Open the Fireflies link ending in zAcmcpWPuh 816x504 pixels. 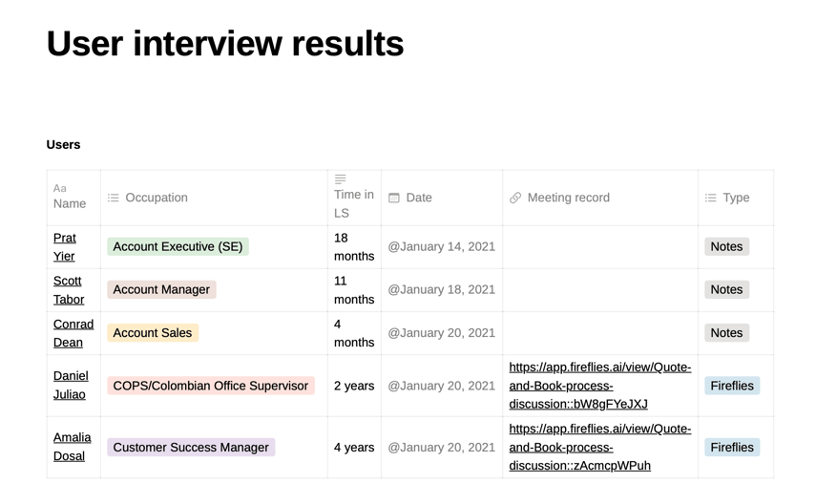tap(600, 448)
